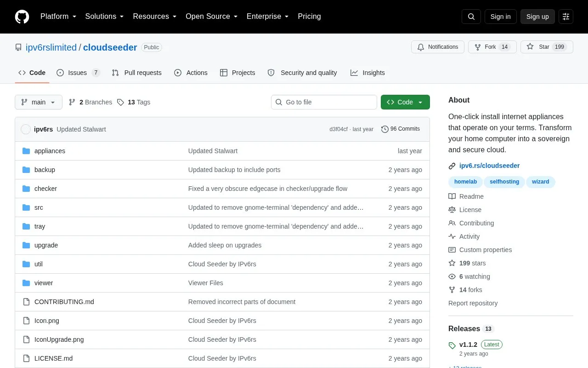
Task: Click the Notifications button
Action: pyautogui.click(x=438, y=47)
